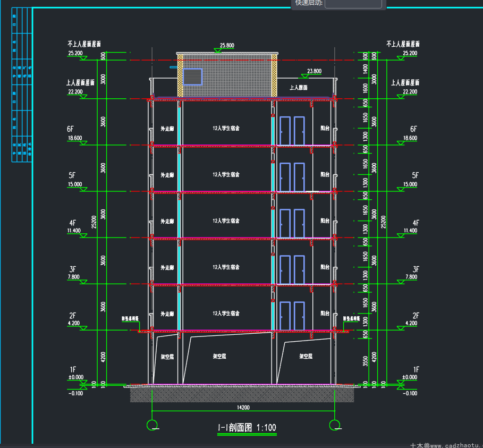This screenshot has height=448, width=483.
Task: Select the right-side 22.200 elevation value
Action: (x=410, y=92)
